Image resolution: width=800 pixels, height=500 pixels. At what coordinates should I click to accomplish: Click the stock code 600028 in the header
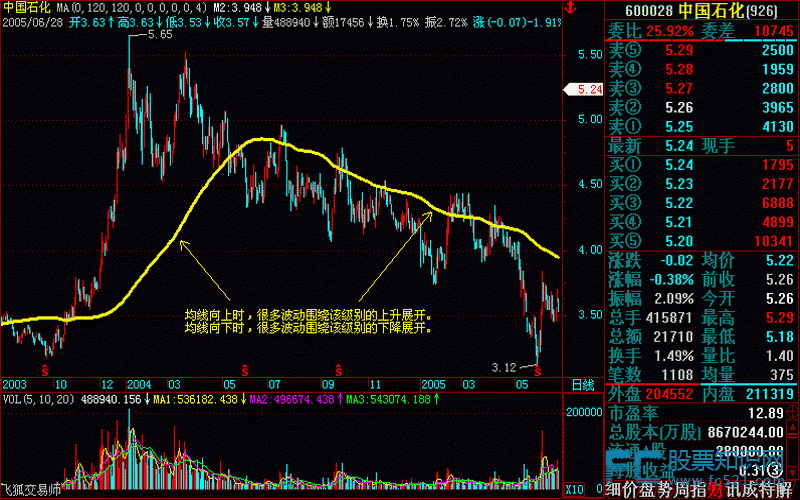tap(649, 11)
